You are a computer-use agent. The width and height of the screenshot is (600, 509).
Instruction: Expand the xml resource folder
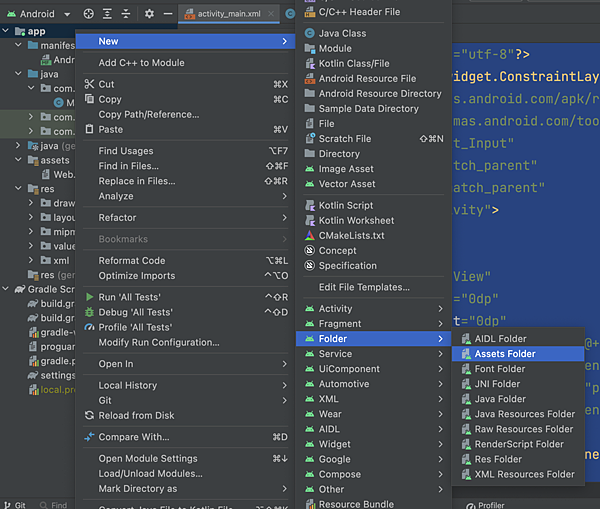[x=31, y=260]
